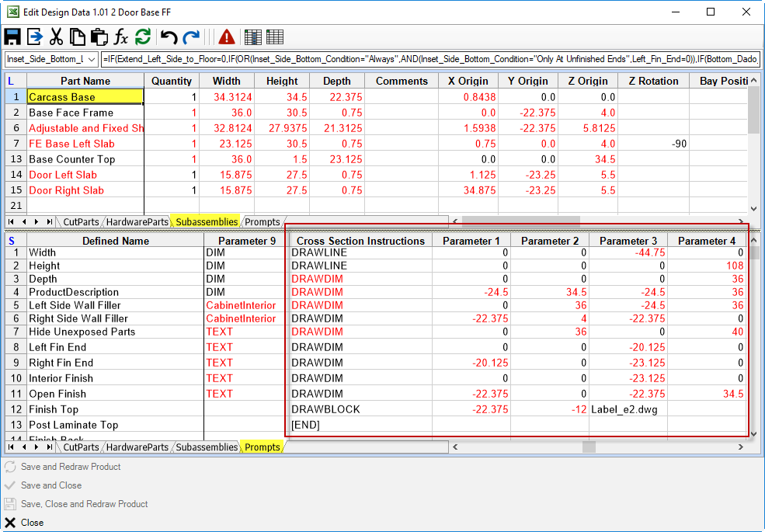Viewport: 765px width, 532px height.
Task: Click the Cut scissors icon
Action: pos(56,37)
